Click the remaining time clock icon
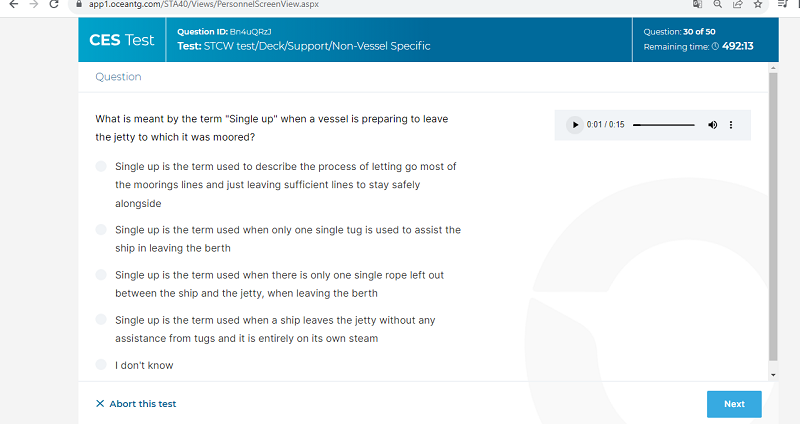The width and height of the screenshot is (800, 424). coord(715,46)
